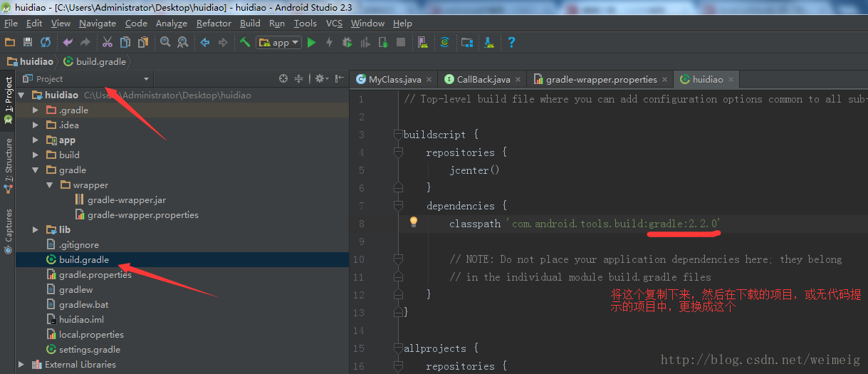This screenshot has width=868, height=374.
Task: Open Project panel settings gear
Action: [x=321, y=79]
